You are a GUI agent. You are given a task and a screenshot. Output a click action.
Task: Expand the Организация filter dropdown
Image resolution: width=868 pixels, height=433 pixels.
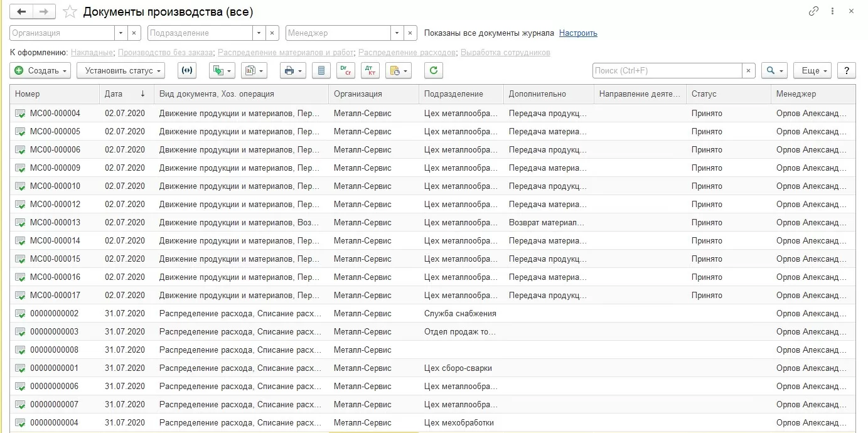121,33
